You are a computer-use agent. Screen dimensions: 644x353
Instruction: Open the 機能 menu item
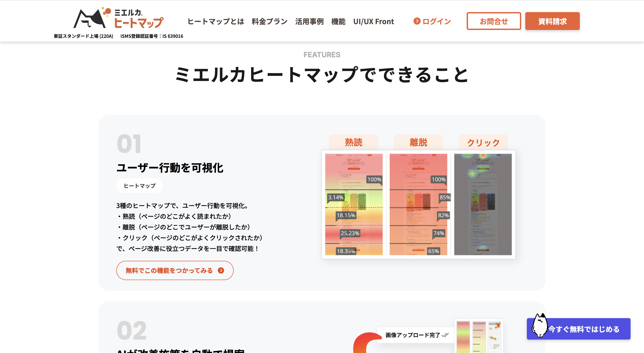click(338, 21)
